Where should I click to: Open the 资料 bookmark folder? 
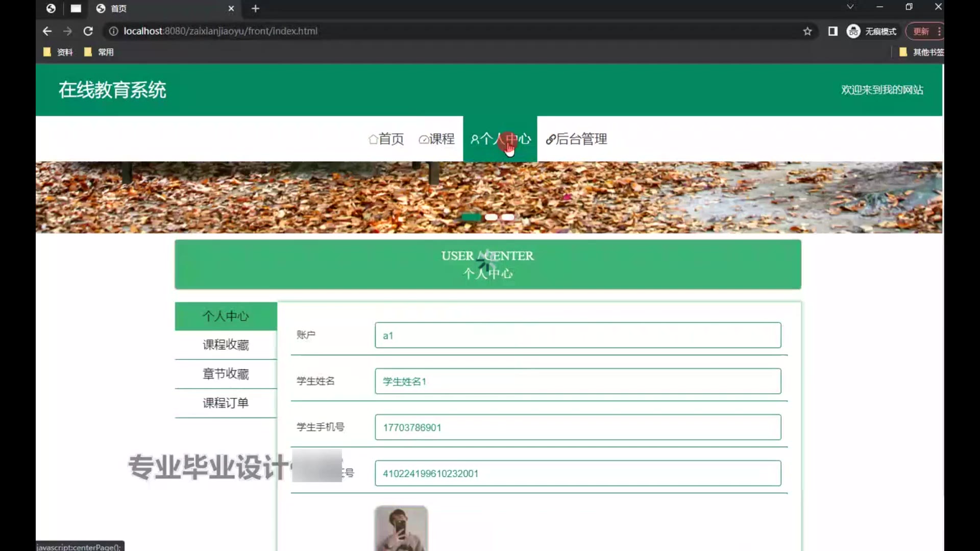(x=58, y=52)
